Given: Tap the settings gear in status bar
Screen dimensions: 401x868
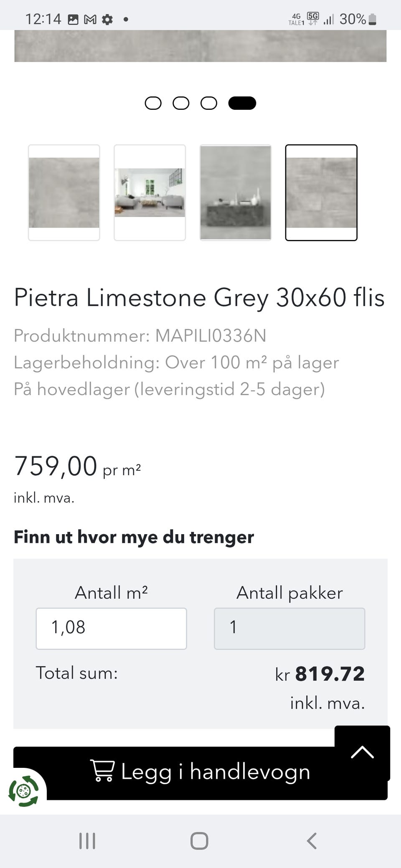Looking at the screenshot, I should pyautogui.click(x=107, y=20).
